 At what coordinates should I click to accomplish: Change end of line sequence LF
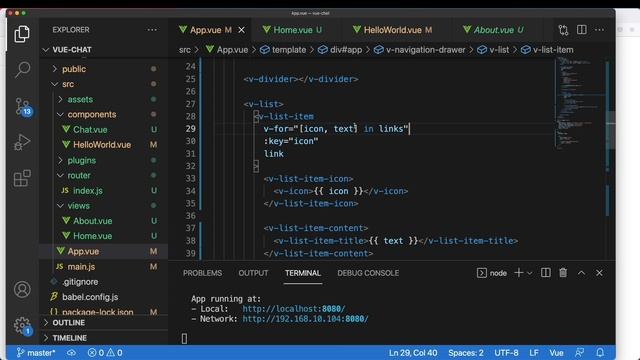tap(534, 353)
